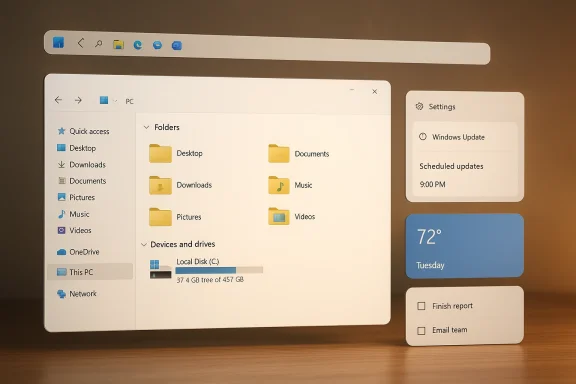Image resolution: width=576 pixels, height=384 pixels.
Task: Collapse the Folders section chevron
Action: tap(146, 127)
